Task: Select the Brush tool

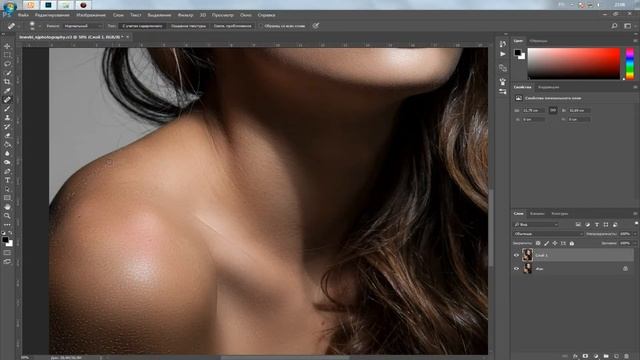Action: click(7, 109)
